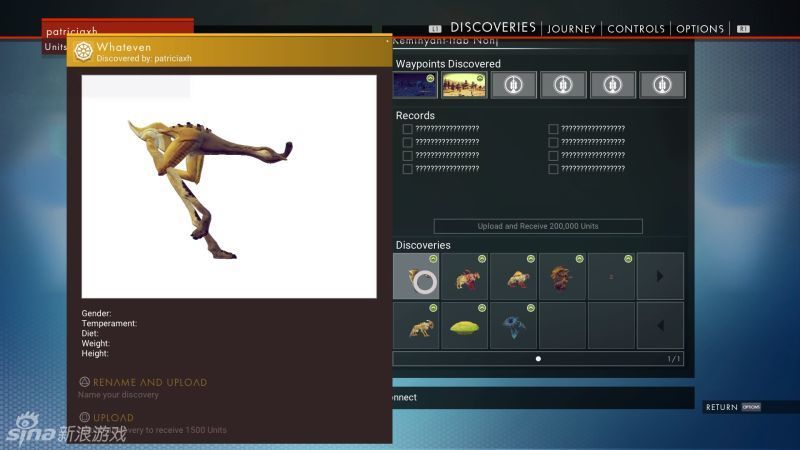Select first creature in Discoveries bottom row
This screenshot has height=450, width=800.
coord(416,326)
